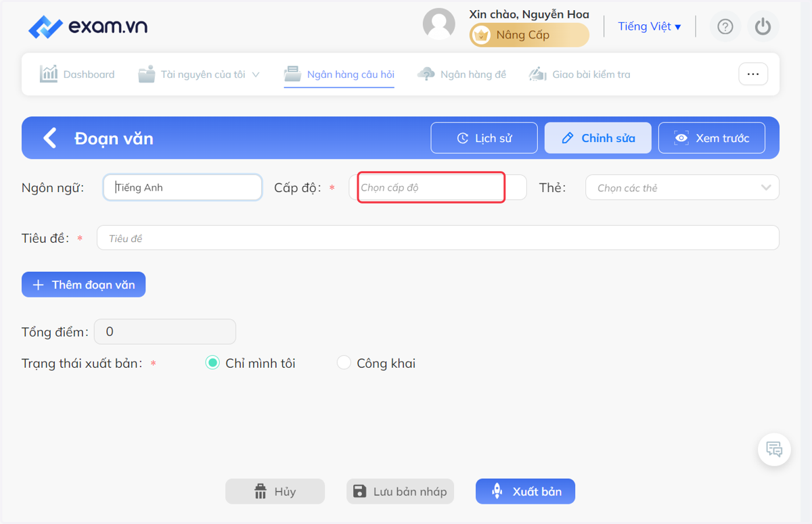Click the Xuất bản publish button
812x524 pixels.
pos(525,492)
